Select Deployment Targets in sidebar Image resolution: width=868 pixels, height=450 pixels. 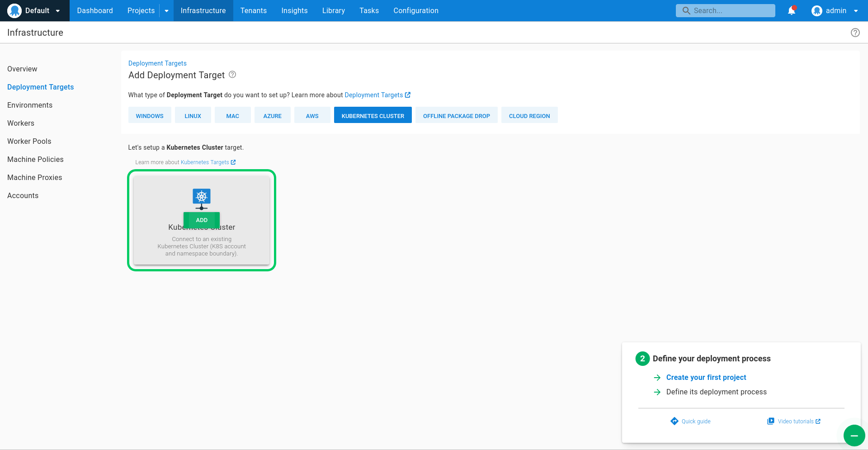pyautogui.click(x=40, y=87)
